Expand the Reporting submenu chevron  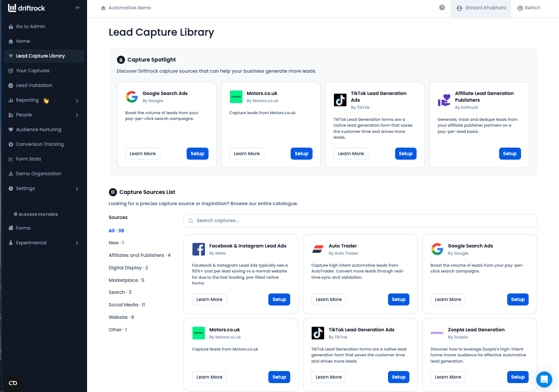point(77,101)
